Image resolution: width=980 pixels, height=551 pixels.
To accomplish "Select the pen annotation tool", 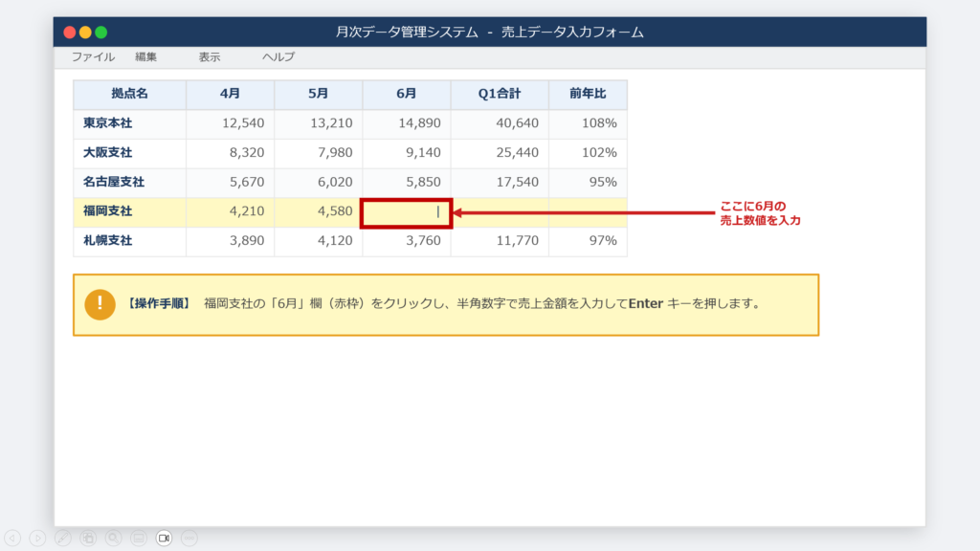I will click(x=63, y=539).
